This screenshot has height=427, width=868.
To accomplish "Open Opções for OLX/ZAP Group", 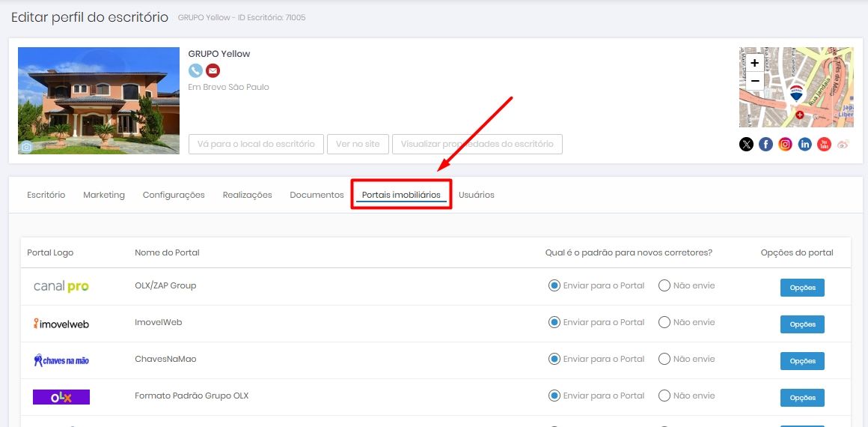I will (x=803, y=288).
